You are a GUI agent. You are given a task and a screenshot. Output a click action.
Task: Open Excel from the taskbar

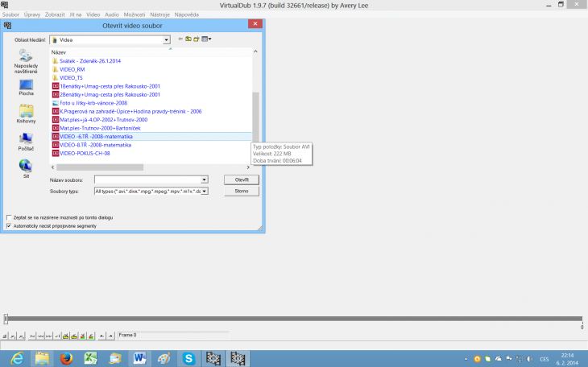(x=90, y=359)
